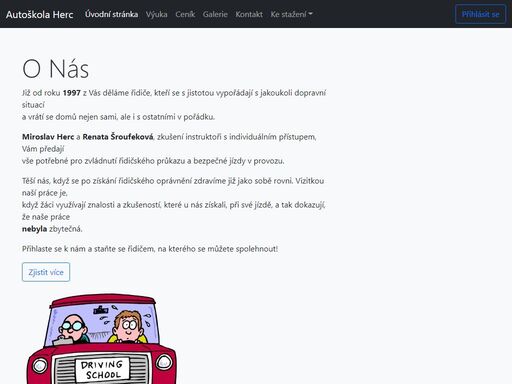Click the bold name Renata Šroufeková
Image resolution: width=512 pixels, height=384 pixels.
click(x=118, y=137)
